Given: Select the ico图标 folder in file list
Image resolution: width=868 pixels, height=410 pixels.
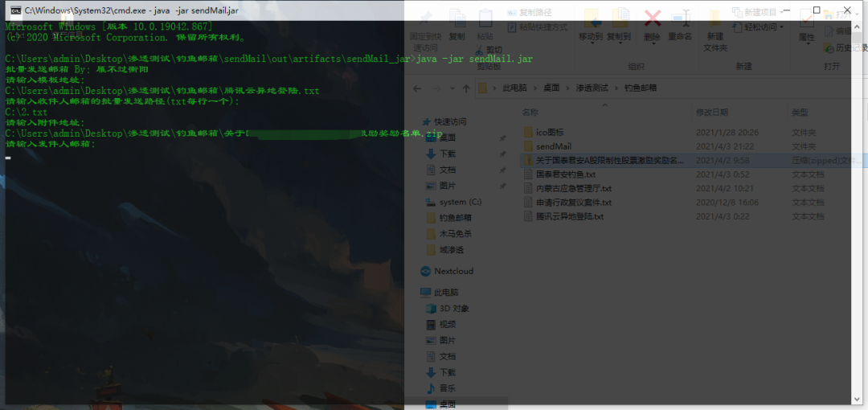Looking at the screenshot, I should pos(551,133).
